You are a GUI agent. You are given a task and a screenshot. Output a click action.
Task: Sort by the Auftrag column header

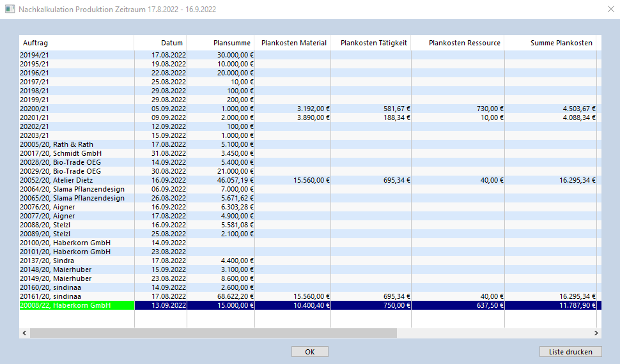coord(76,43)
